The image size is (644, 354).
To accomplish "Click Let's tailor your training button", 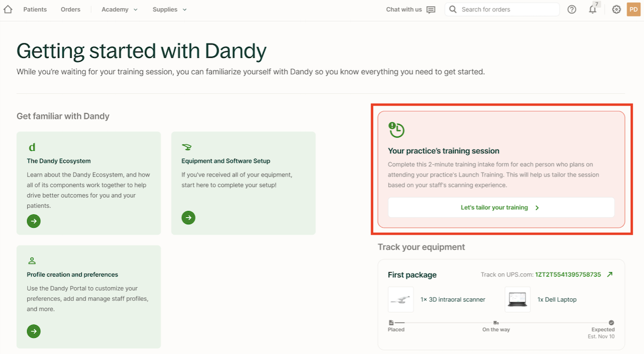I will 501,208.
